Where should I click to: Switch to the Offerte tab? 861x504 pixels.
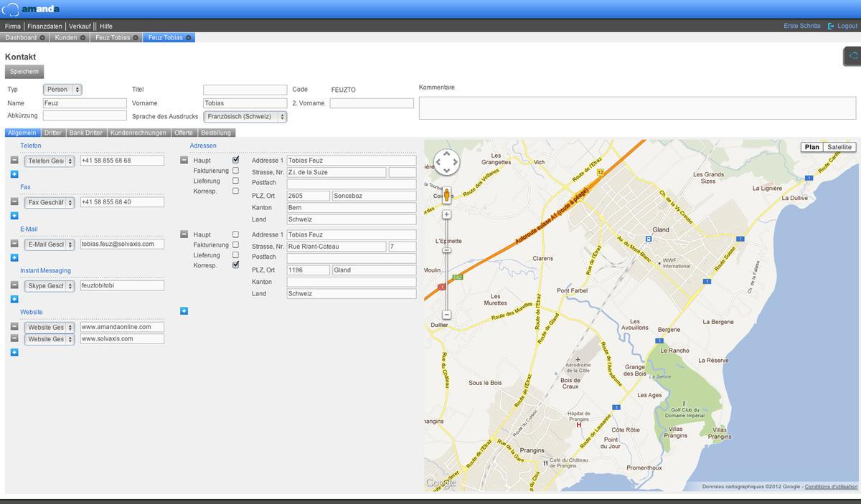coord(184,133)
